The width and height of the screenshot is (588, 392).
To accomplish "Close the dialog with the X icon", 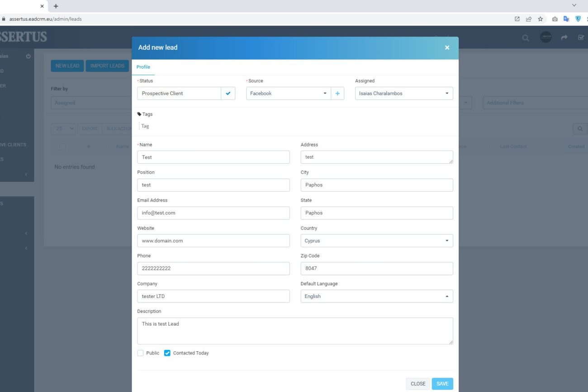I will [447, 47].
